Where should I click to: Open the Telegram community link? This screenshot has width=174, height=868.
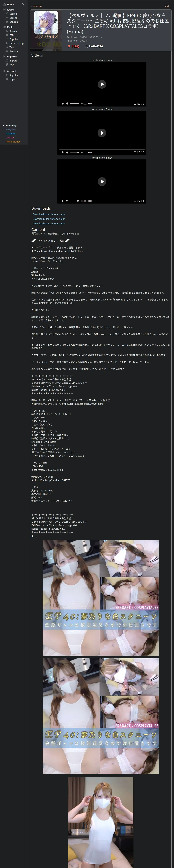[10, 133]
